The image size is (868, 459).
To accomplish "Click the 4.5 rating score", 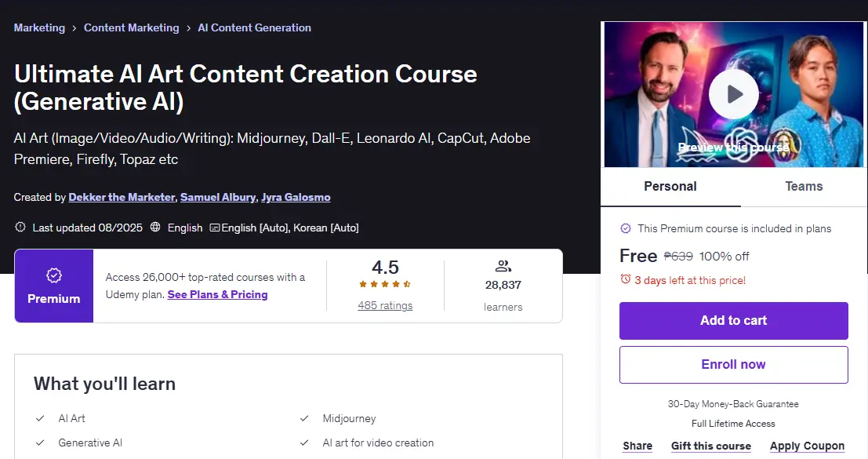I will (x=385, y=268).
